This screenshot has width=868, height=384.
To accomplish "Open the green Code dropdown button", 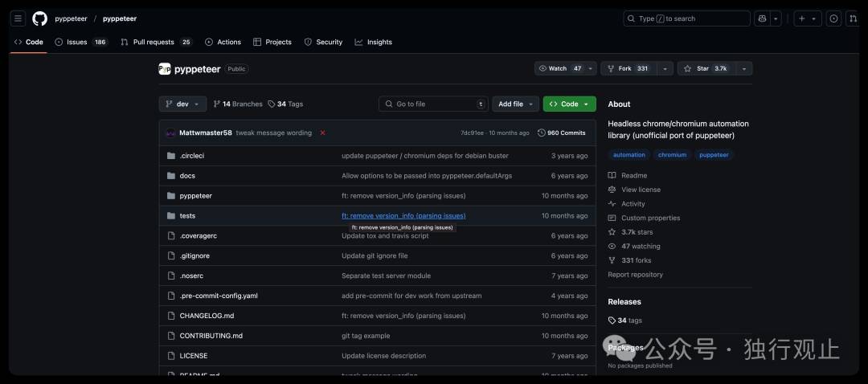I will point(570,104).
